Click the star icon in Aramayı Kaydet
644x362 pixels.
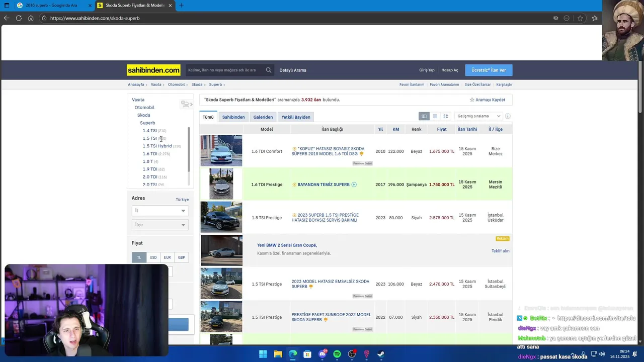pos(472,100)
